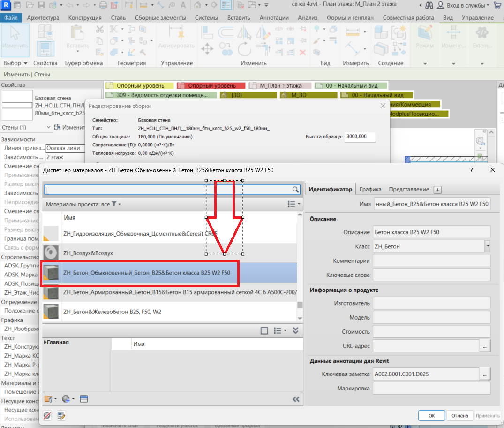The height and width of the screenshot is (428, 504).
Task: Switch to the {3D} view tab
Action: pos(248,95)
